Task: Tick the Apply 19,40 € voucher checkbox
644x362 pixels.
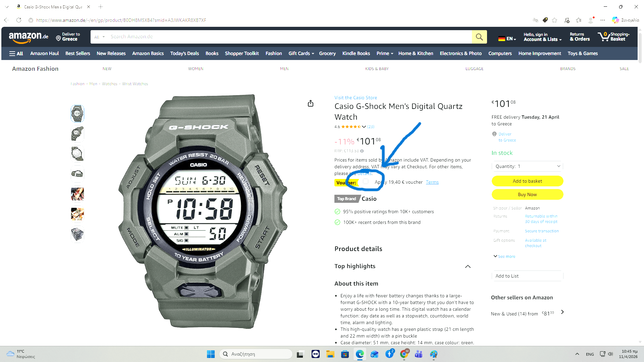Action: tap(366, 181)
